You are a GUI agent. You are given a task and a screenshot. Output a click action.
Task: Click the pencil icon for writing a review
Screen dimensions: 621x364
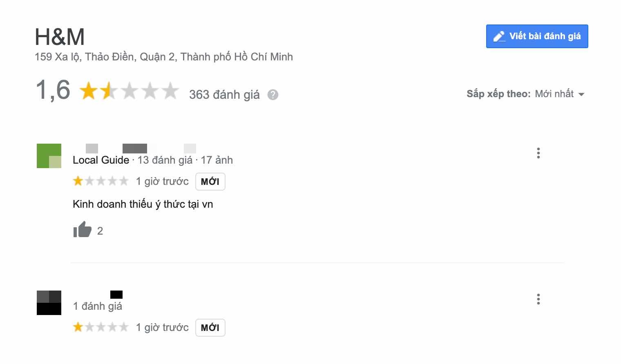click(x=499, y=36)
